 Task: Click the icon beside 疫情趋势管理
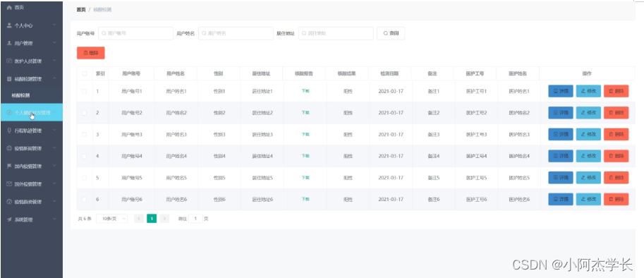click(x=9, y=202)
